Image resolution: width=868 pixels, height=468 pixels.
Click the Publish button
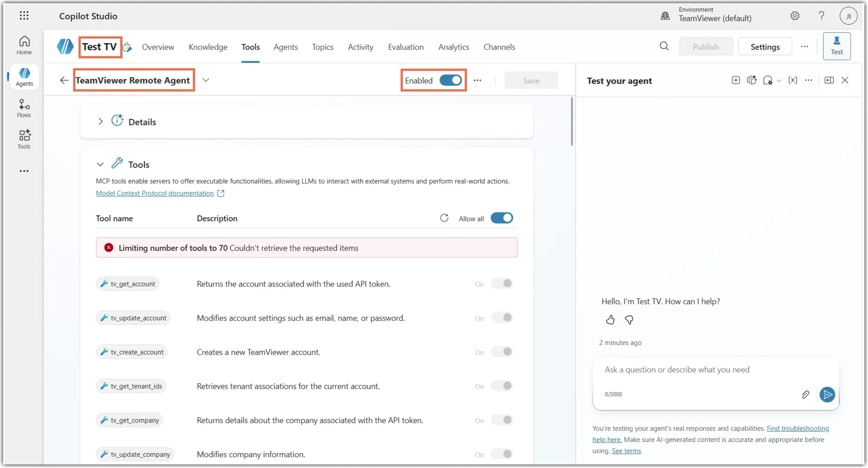[x=706, y=46]
